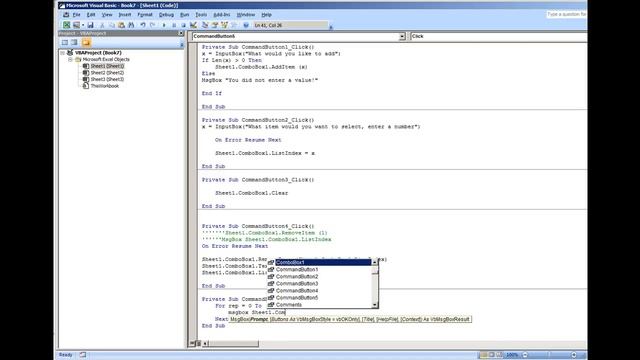The width and height of the screenshot is (640, 360).
Task: Click the Type a question for help box
Action: pyautogui.click(x=566, y=14)
